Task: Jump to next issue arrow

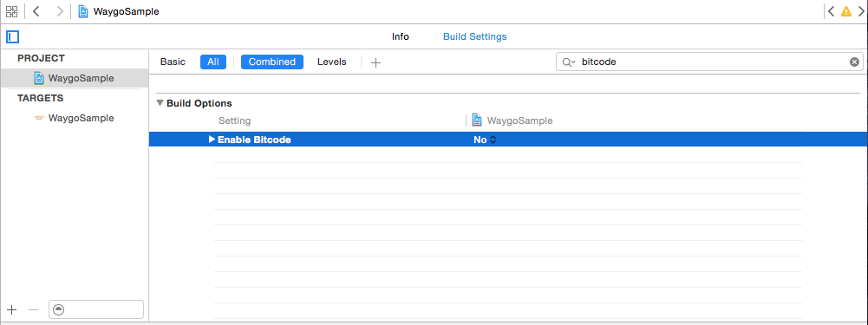Action: (x=861, y=11)
